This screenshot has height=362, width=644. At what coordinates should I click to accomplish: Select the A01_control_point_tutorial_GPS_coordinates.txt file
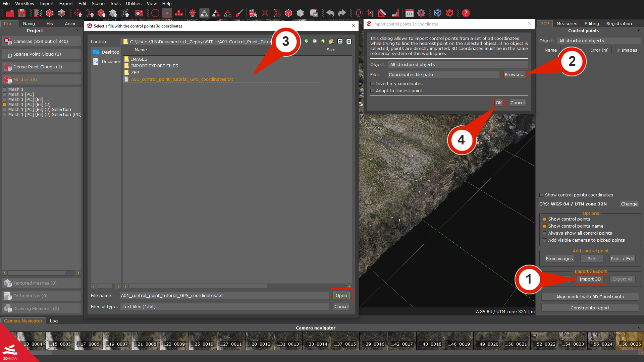coord(182,79)
